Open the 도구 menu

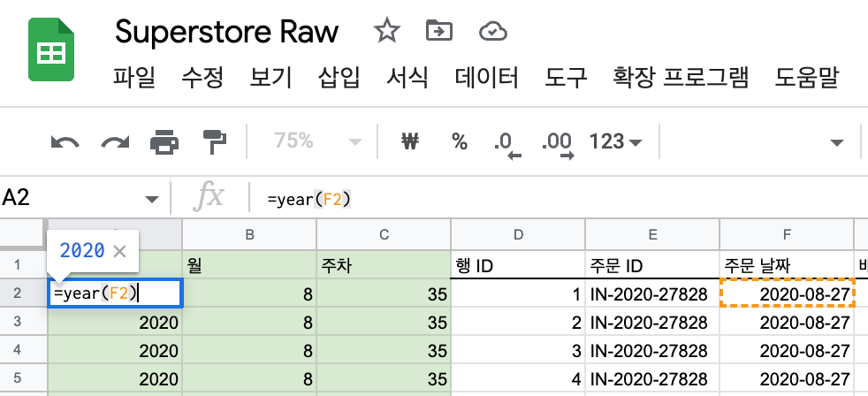click(566, 78)
